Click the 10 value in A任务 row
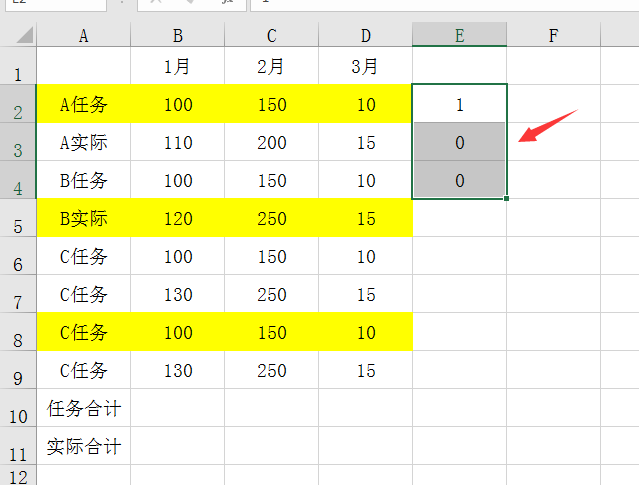639x485 pixels. pyautogui.click(x=366, y=104)
